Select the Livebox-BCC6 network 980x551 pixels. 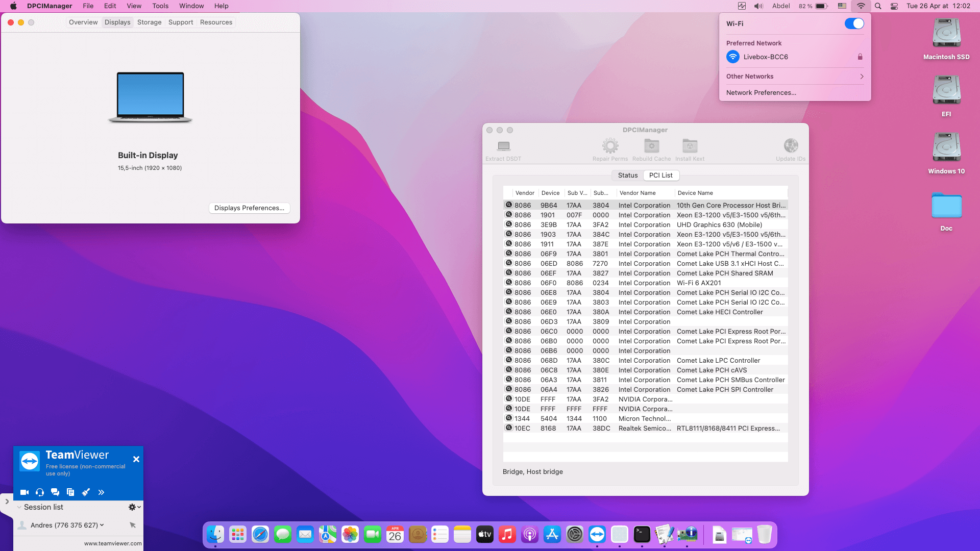[795, 57]
